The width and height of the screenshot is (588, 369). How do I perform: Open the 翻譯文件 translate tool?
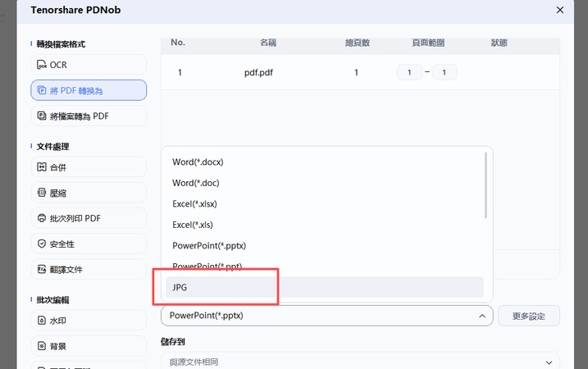click(x=89, y=269)
